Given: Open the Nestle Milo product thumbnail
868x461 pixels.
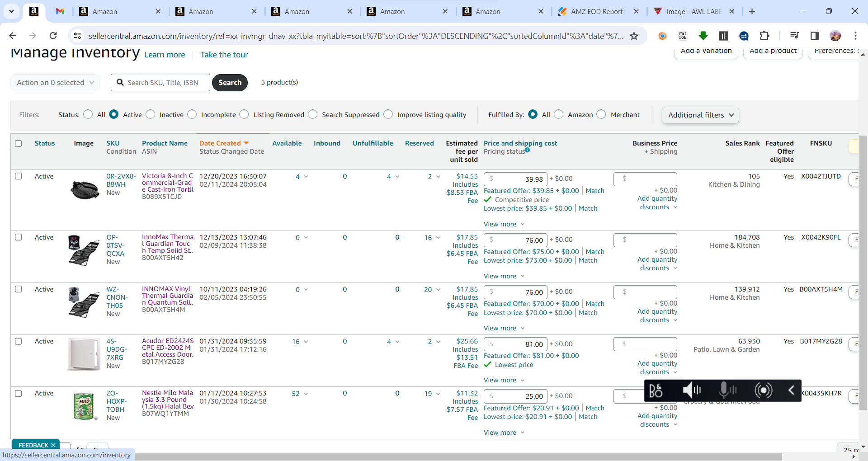Looking at the screenshot, I should pos(85,406).
